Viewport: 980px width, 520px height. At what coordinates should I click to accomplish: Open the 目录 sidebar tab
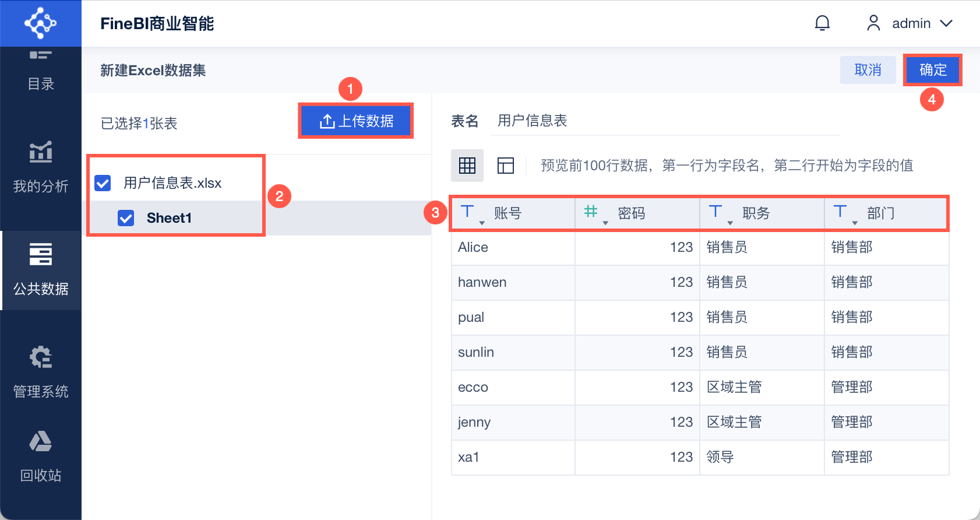pyautogui.click(x=41, y=71)
